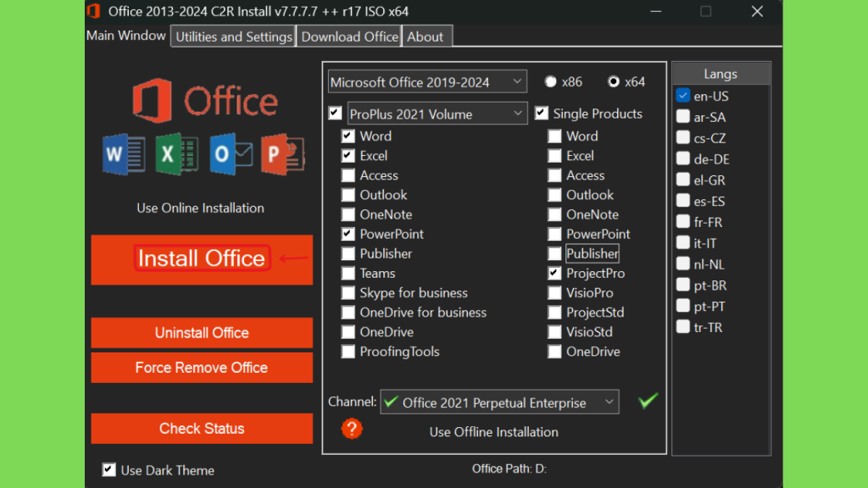Check the ProjectStd single product
This screenshot has height=488, width=868.
[x=554, y=313]
